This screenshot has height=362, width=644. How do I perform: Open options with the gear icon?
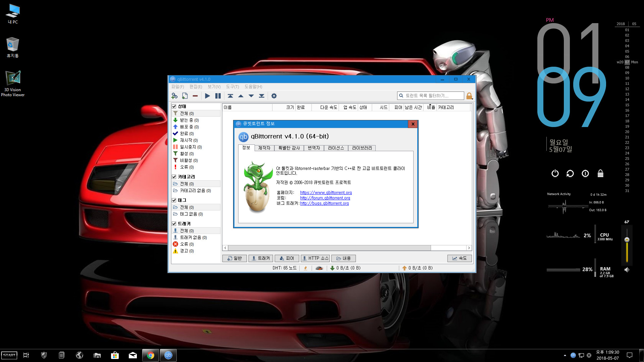point(274,96)
